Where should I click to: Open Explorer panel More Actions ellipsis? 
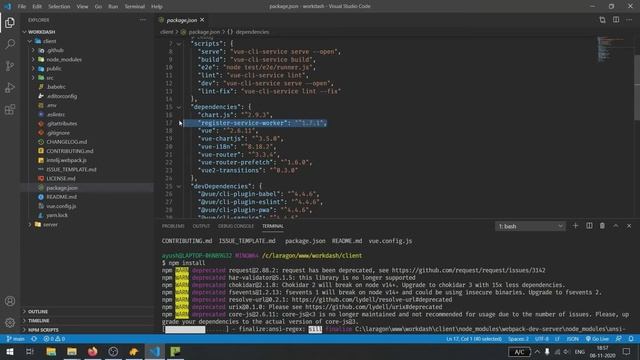pos(142,20)
